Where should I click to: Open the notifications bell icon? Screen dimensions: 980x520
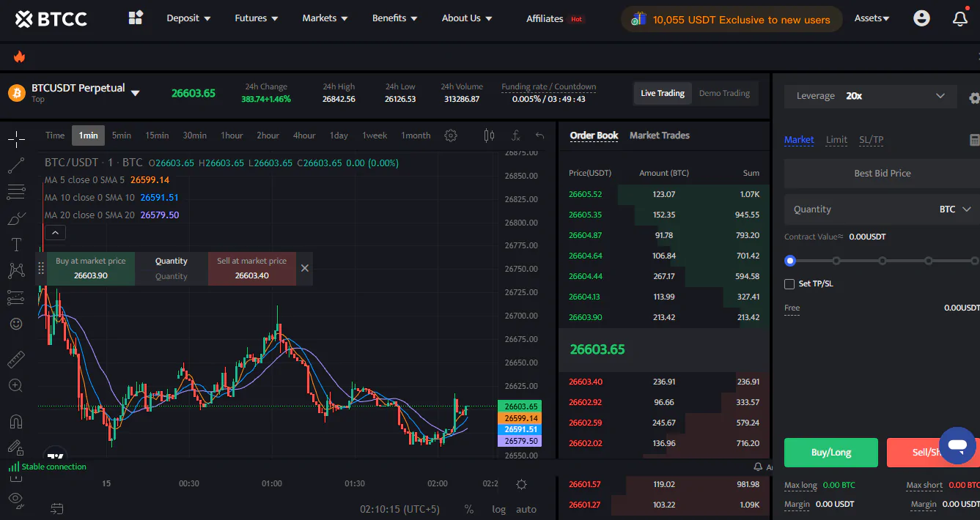click(960, 18)
